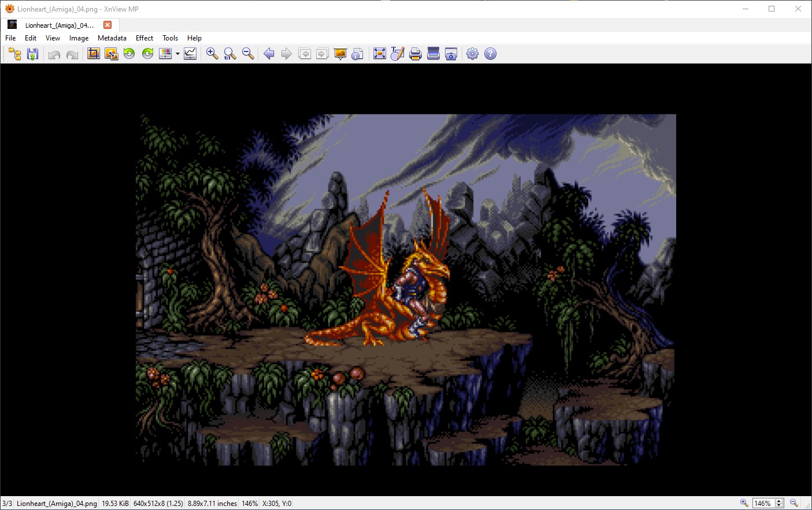Click status bar zoom out magnifier
This screenshot has height=510, width=812.
tap(794, 503)
